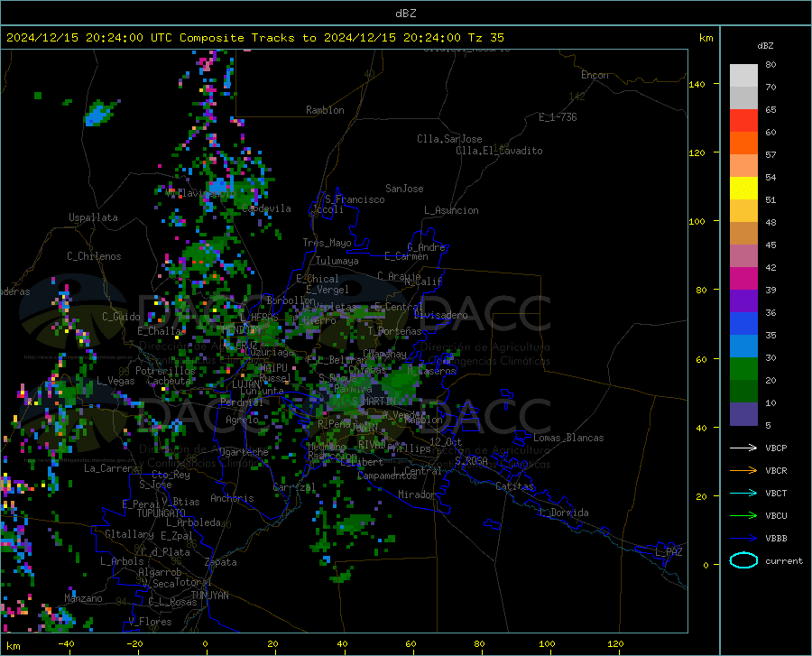Image resolution: width=812 pixels, height=656 pixels.
Task: Click the Manzano place label
Action: pyautogui.click(x=83, y=598)
